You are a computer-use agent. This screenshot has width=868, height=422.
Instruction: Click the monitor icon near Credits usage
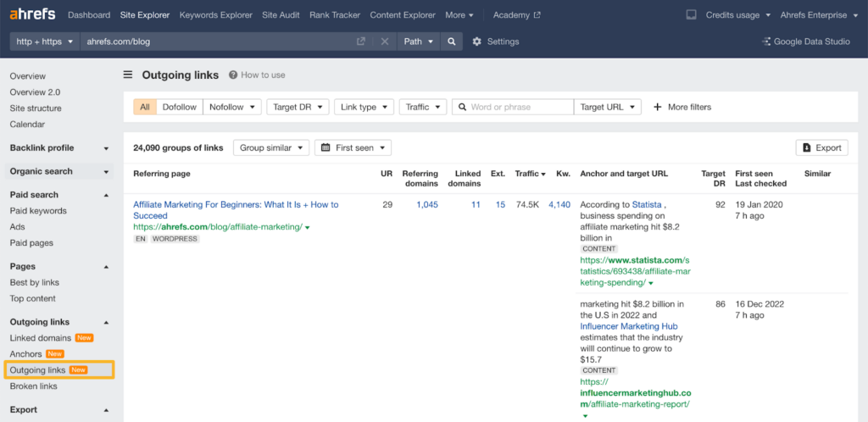pyautogui.click(x=691, y=15)
